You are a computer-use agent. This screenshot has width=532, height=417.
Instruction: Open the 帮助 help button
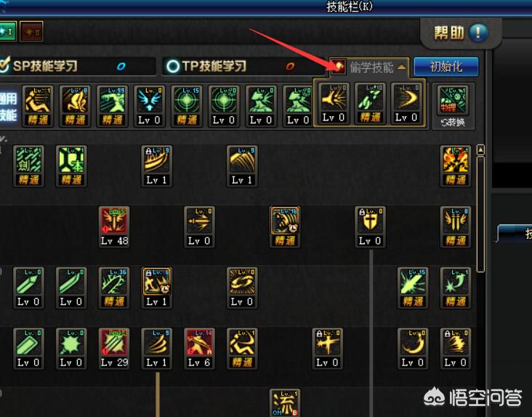[461, 33]
